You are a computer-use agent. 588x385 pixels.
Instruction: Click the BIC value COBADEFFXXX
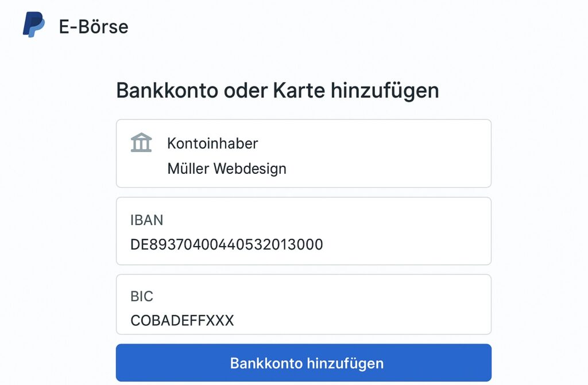[181, 321]
